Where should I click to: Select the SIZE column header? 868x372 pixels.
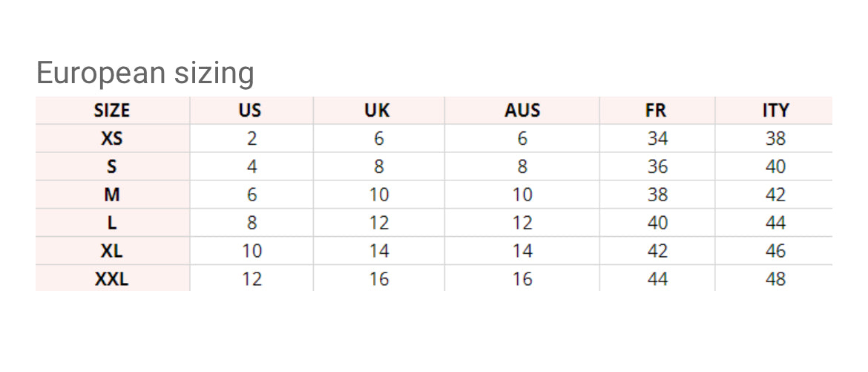[x=112, y=111]
